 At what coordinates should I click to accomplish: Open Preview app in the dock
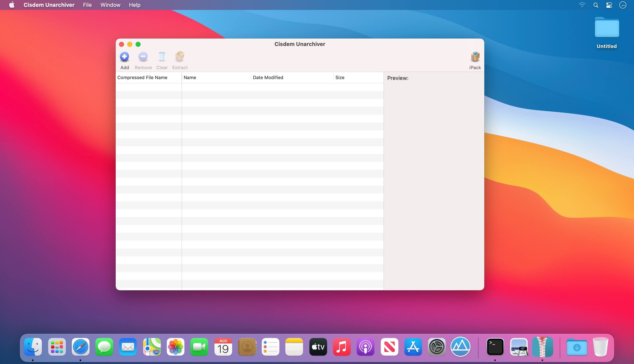pos(519,347)
